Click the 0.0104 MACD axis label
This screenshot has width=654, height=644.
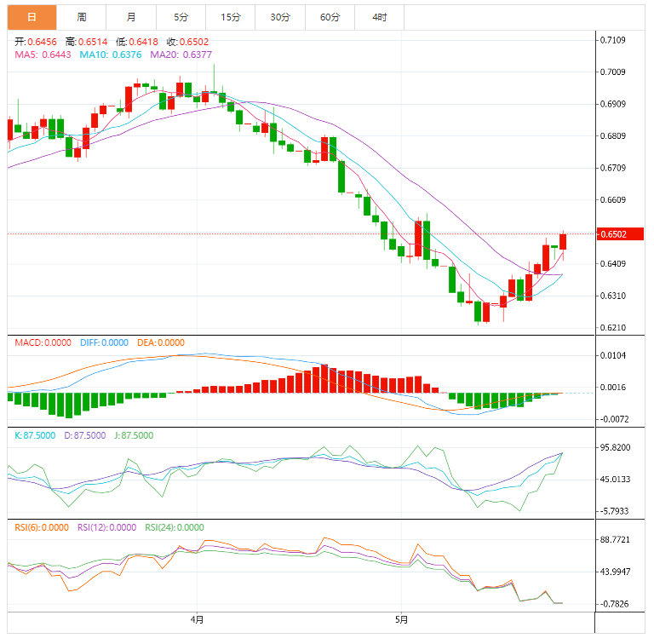[x=613, y=355]
